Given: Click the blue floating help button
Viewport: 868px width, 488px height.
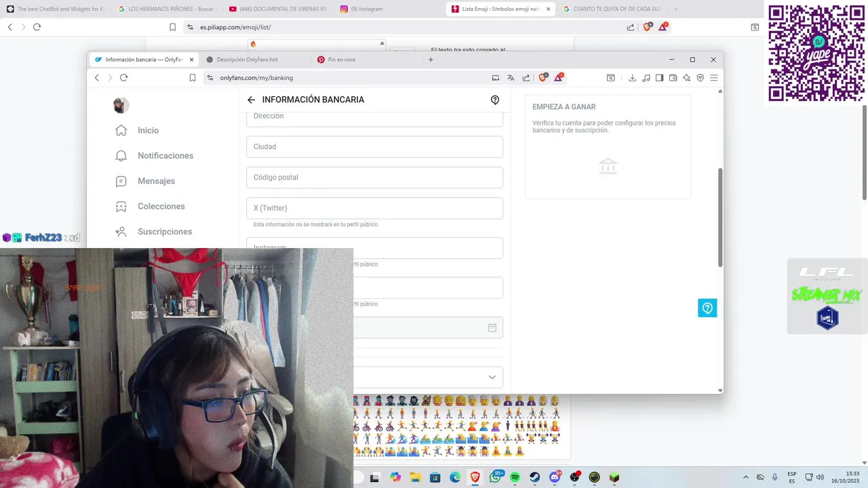Looking at the screenshot, I should pyautogui.click(x=707, y=308).
